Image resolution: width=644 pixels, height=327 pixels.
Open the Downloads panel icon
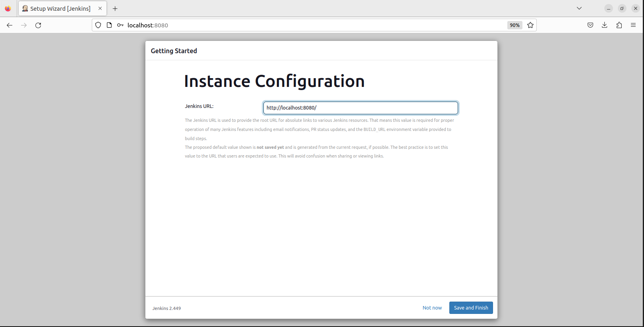604,25
